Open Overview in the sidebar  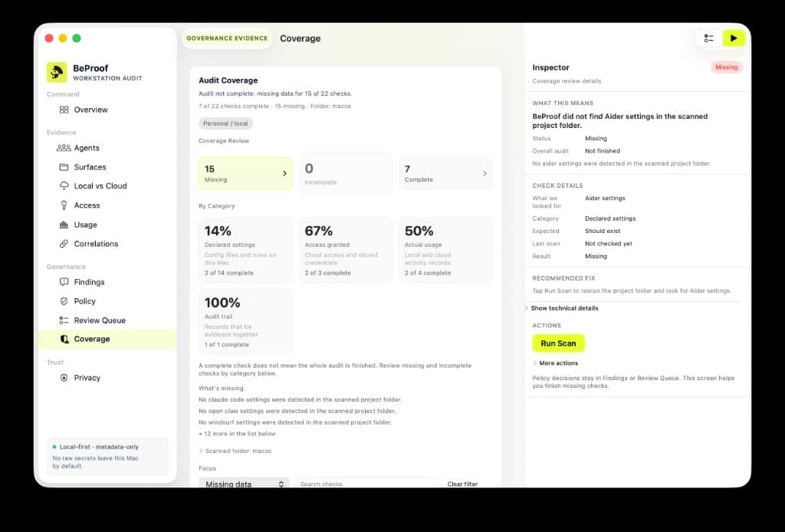point(107,110)
